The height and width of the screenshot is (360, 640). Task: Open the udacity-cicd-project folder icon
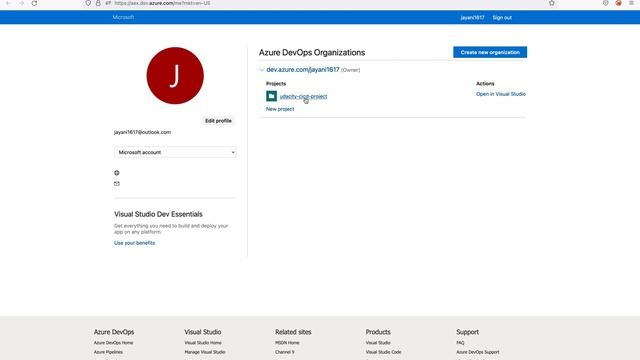click(x=271, y=96)
